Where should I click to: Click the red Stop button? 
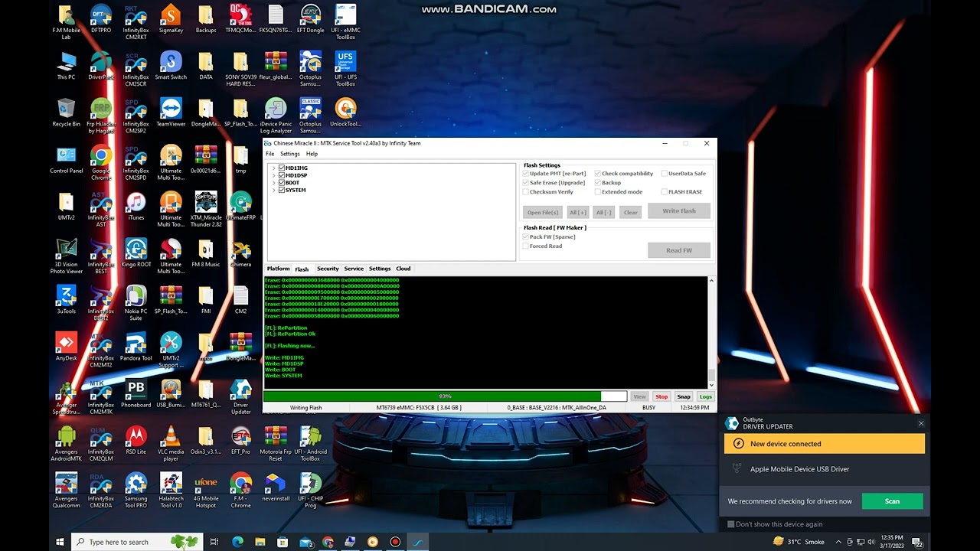coord(661,396)
